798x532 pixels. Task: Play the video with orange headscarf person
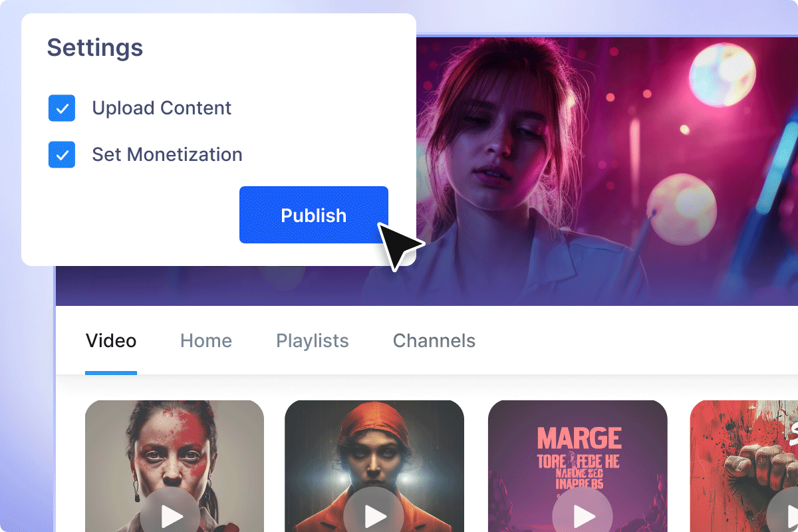point(374,515)
